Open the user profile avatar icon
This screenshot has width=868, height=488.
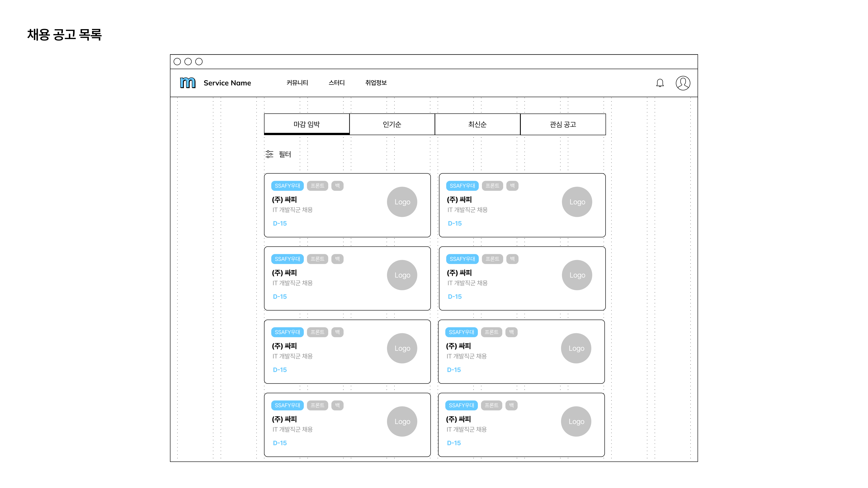pyautogui.click(x=683, y=83)
